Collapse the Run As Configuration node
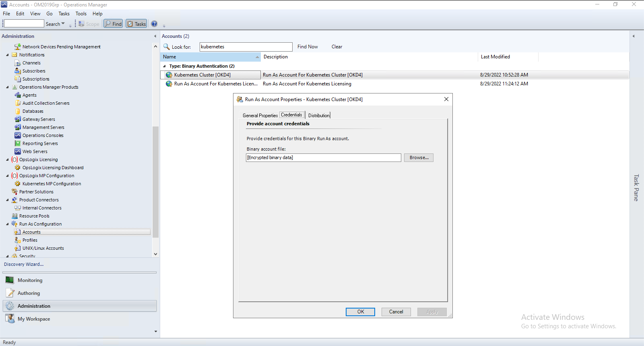 click(x=7, y=224)
